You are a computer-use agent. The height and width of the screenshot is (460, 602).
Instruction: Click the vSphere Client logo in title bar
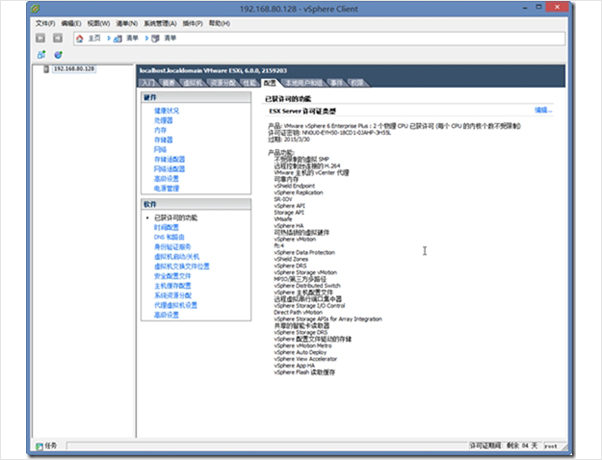pos(35,8)
